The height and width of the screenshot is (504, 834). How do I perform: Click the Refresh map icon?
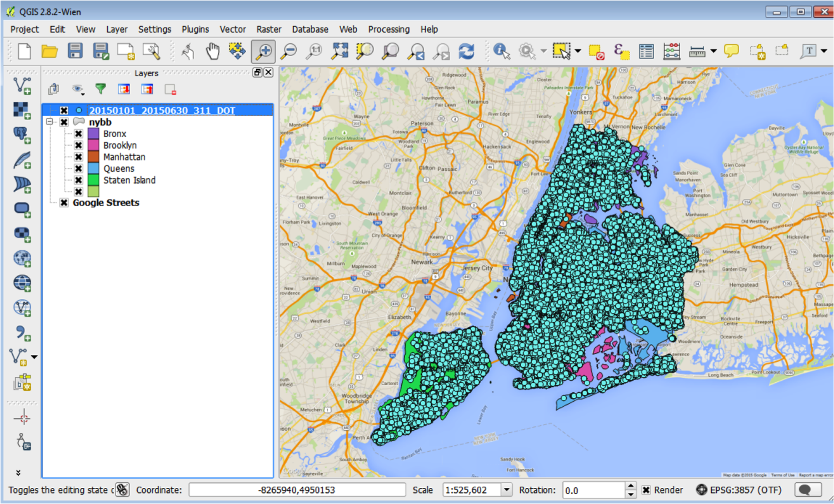click(x=466, y=51)
